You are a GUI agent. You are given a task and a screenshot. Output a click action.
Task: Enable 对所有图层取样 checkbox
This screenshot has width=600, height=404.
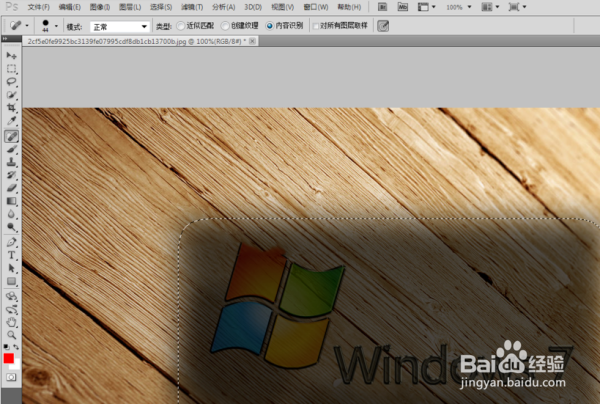(x=316, y=26)
